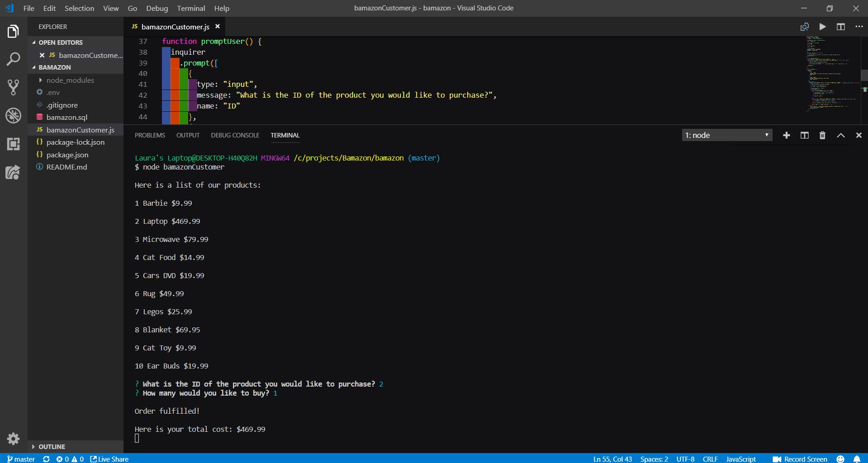
Task: Click the feedback smiley icon
Action: (x=840, y=459)
